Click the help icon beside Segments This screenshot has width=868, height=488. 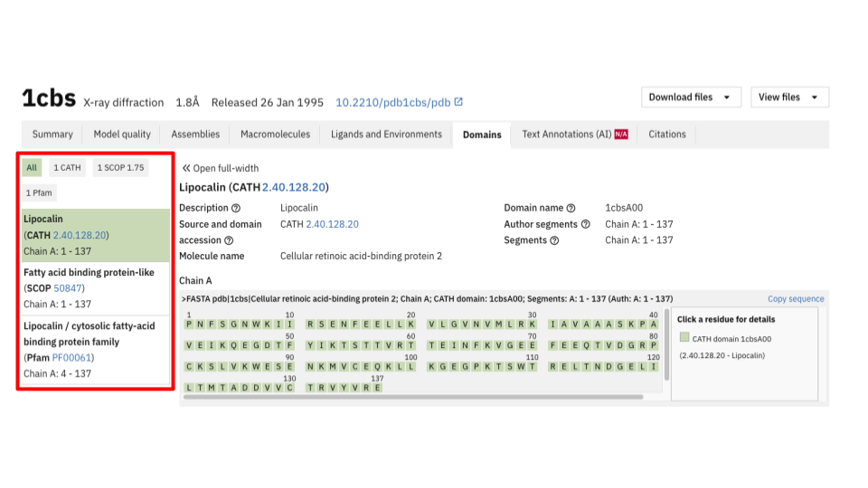pos(554,240)
